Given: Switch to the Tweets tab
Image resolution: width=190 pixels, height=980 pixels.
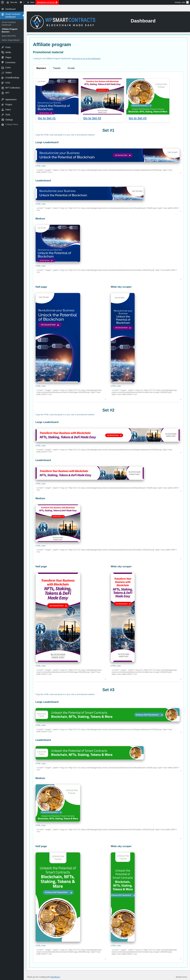Looking at the screenshot, I should [57, 68].
